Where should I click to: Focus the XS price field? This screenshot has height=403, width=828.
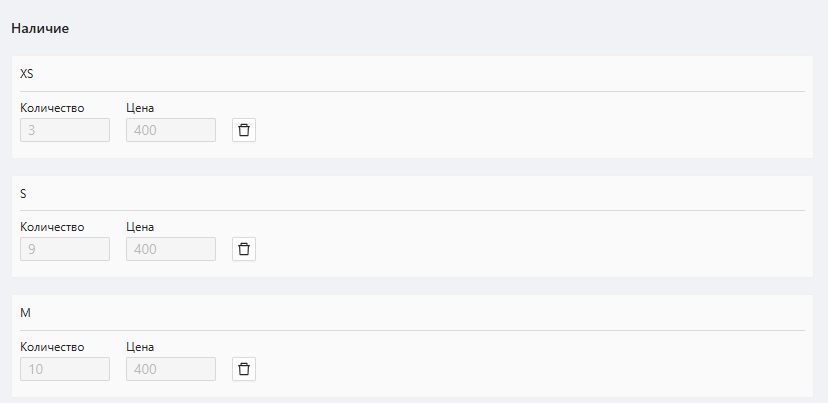click(x=171, y=130)
